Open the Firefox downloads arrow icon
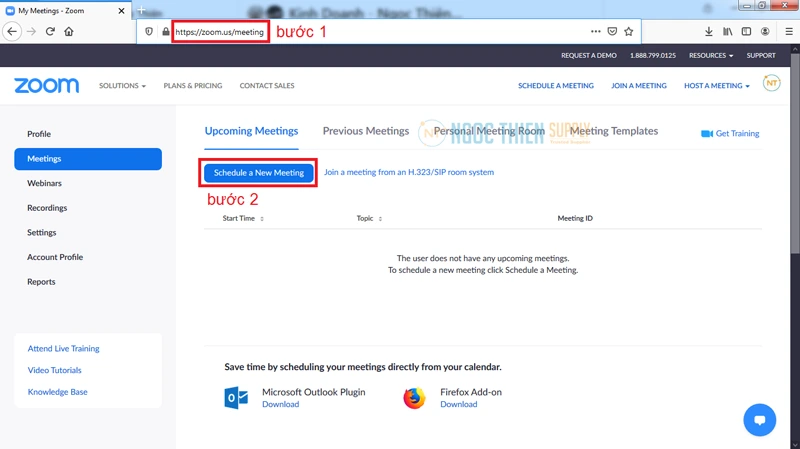 tap(709, 32)
